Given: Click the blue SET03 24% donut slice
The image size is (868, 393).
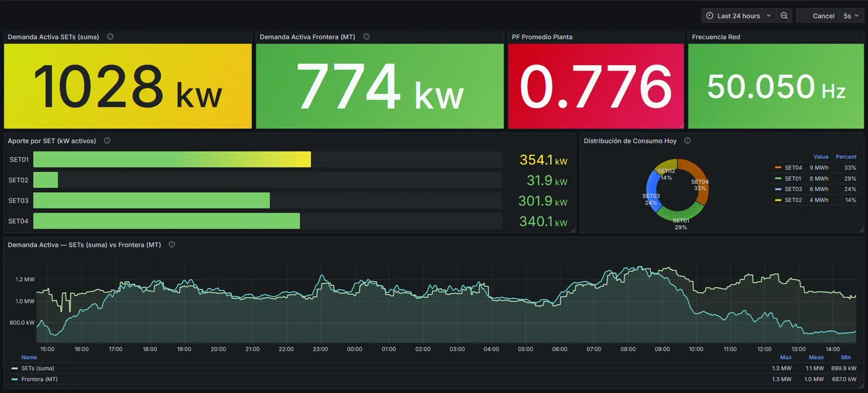Looking at the screenshot, I should [652, 191].
